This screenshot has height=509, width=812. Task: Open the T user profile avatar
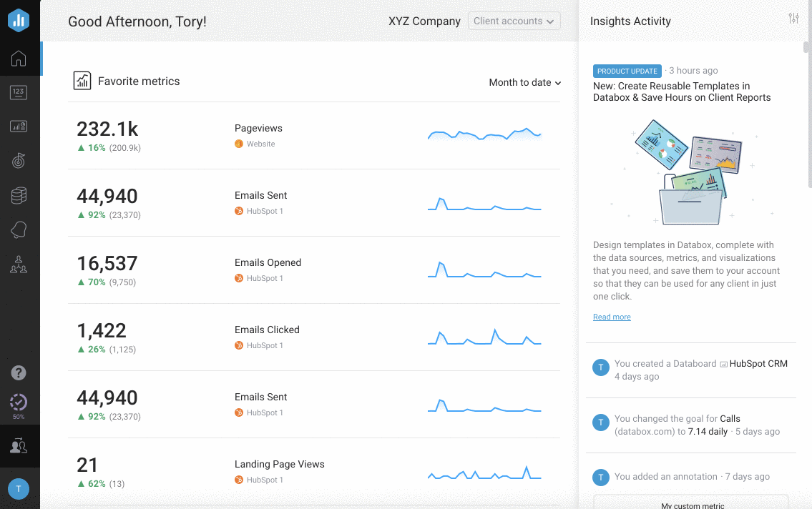pos(19,489)
